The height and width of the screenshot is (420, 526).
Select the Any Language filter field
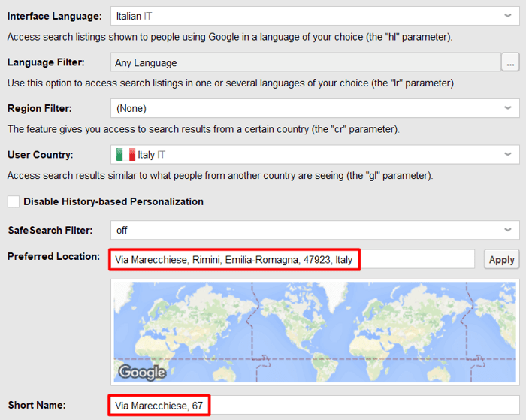tap(304, 62)
